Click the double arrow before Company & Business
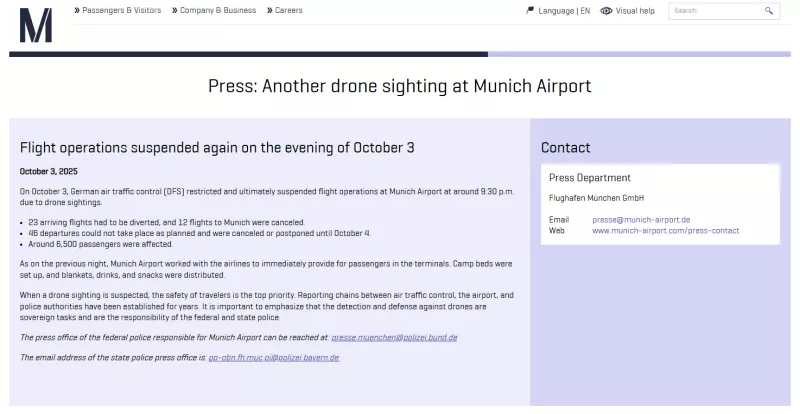 click(173, 11)
